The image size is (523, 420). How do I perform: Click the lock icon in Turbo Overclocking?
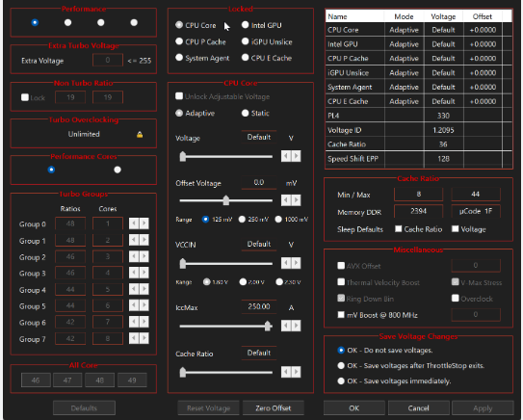pos(140,135)
